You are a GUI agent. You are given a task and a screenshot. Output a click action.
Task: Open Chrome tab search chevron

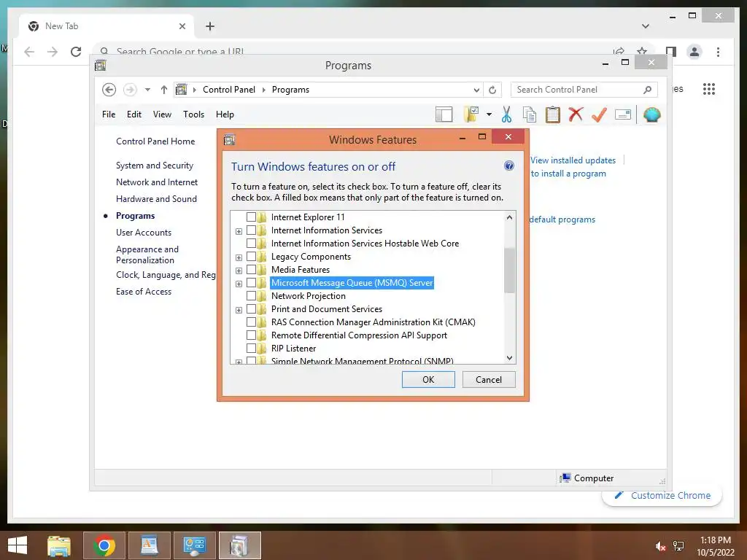point(646,26)
